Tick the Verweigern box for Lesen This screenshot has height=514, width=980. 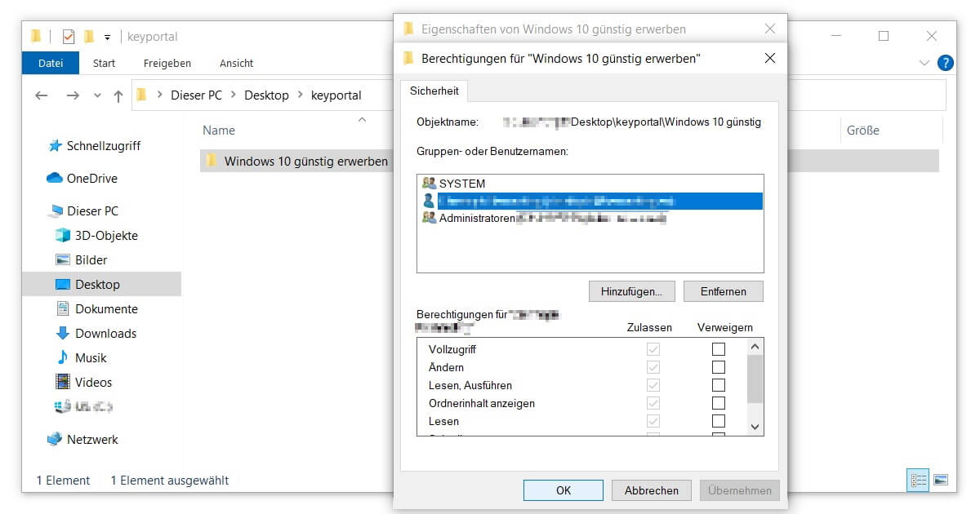tap(719, 421)
